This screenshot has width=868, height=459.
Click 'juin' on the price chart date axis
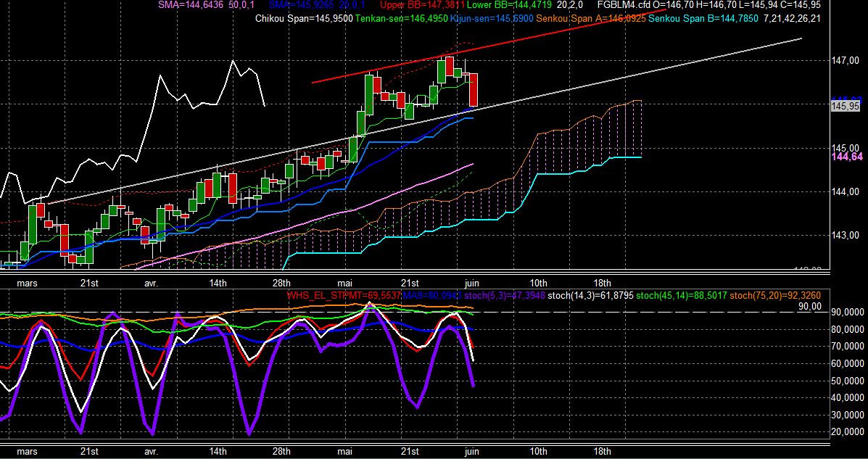coord(471,283)
